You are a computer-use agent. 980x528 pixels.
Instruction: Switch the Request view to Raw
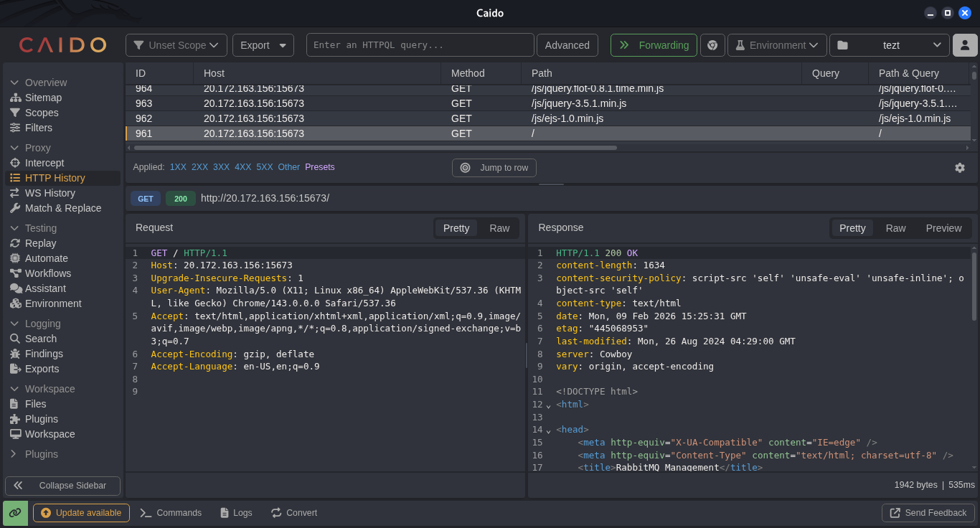(x=499, y=228)
